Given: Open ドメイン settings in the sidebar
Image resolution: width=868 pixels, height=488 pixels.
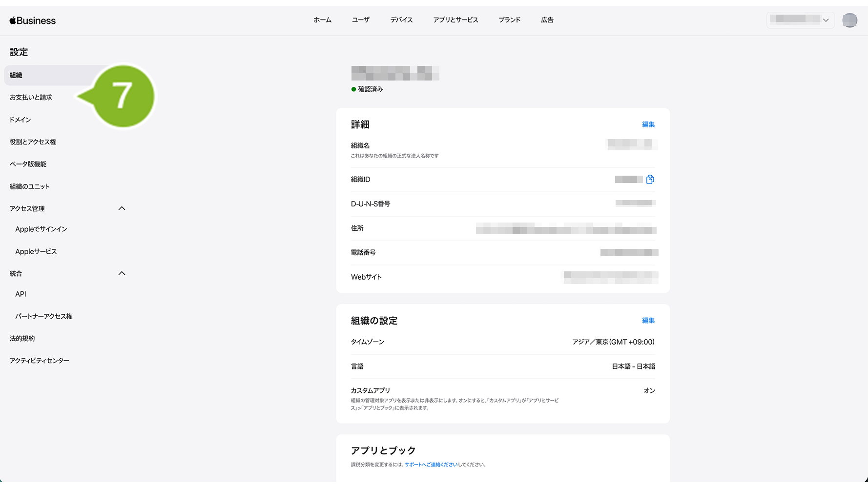Looking at the screenshot, I should pos(21,120).
